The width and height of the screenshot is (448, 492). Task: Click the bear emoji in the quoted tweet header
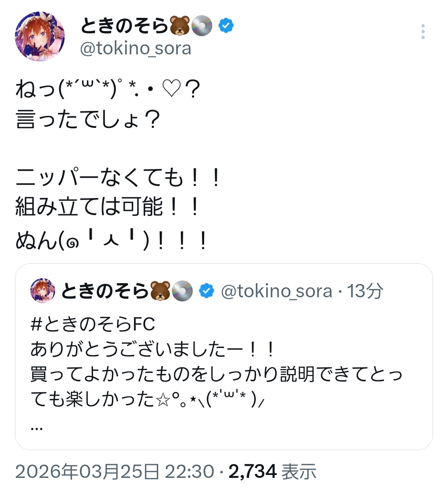(x=160, y=291)
